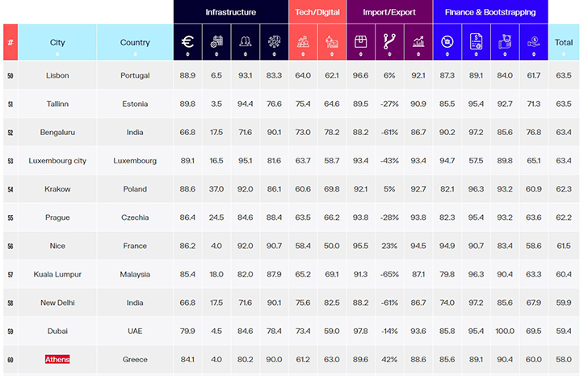Select the Import/Export group header
This screenshot has width=588, height=376.
pos(389,12)
